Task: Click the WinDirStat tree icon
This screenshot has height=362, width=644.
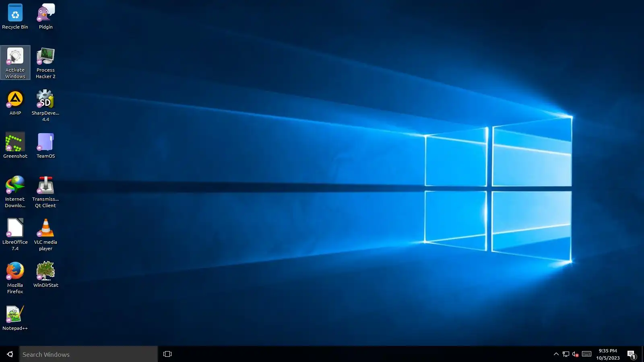Action: tap(45, 275)
